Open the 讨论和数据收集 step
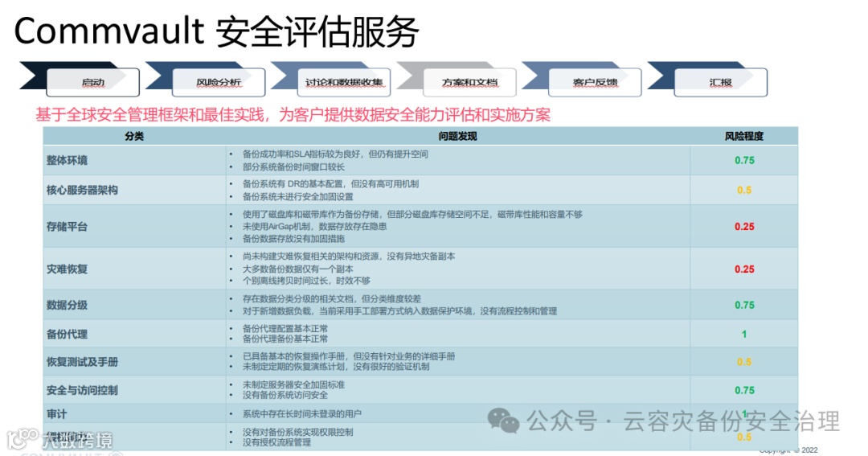The height and width of the screenshot is (456, 868). (344, 82)
